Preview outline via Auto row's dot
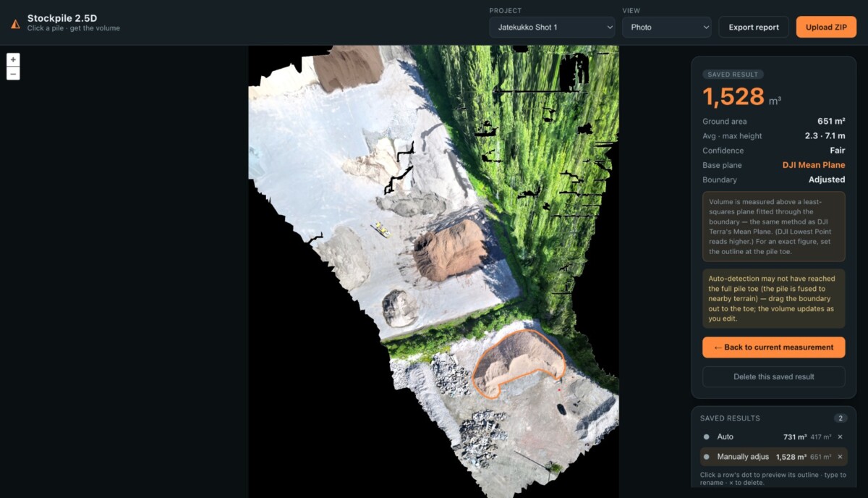The image size is (868, 498). 706,436
